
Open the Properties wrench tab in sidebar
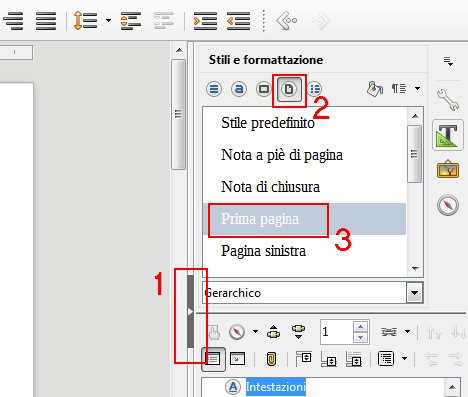448,99
